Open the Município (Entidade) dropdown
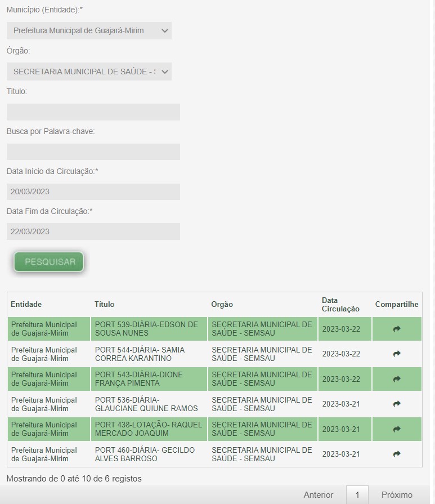The height and width of the screenshot is (504, 435). pos(89,31)
